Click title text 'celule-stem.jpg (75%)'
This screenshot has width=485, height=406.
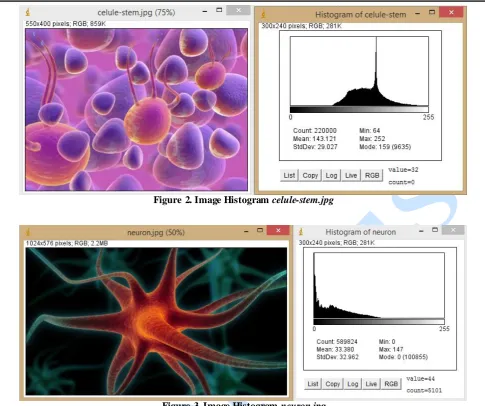[x=136, y=13]
